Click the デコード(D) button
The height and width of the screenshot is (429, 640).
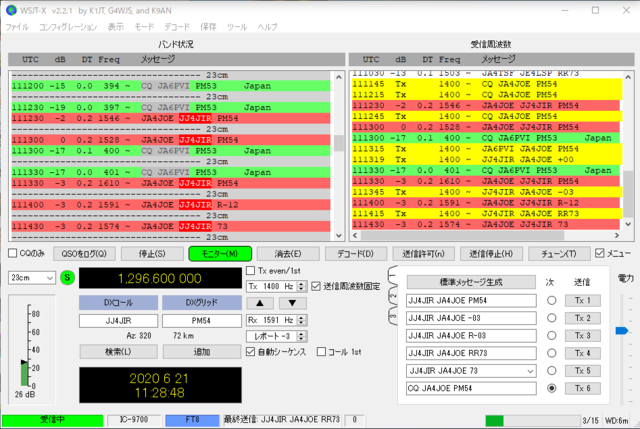(356, 254)
